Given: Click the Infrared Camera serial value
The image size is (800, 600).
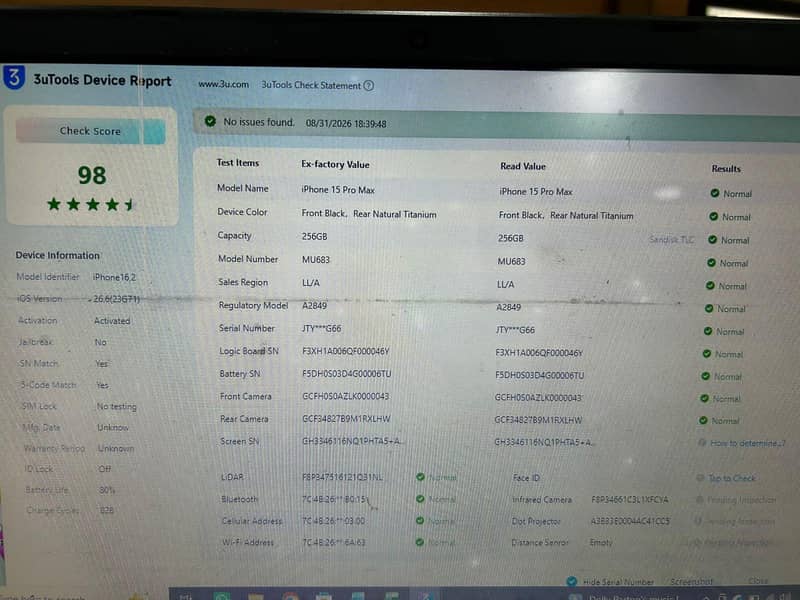Looking at the screenshot, I should pos(630,499).
